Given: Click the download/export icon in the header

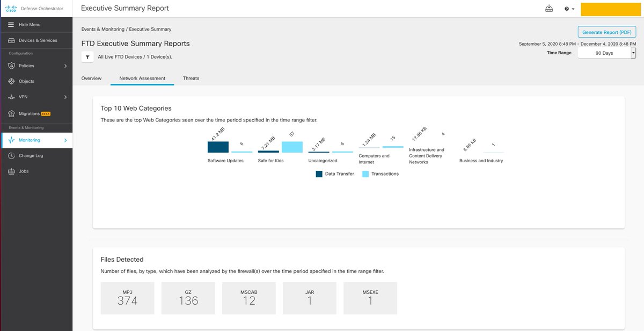Looking at the screenshot, I should click(x=548, y=9).
